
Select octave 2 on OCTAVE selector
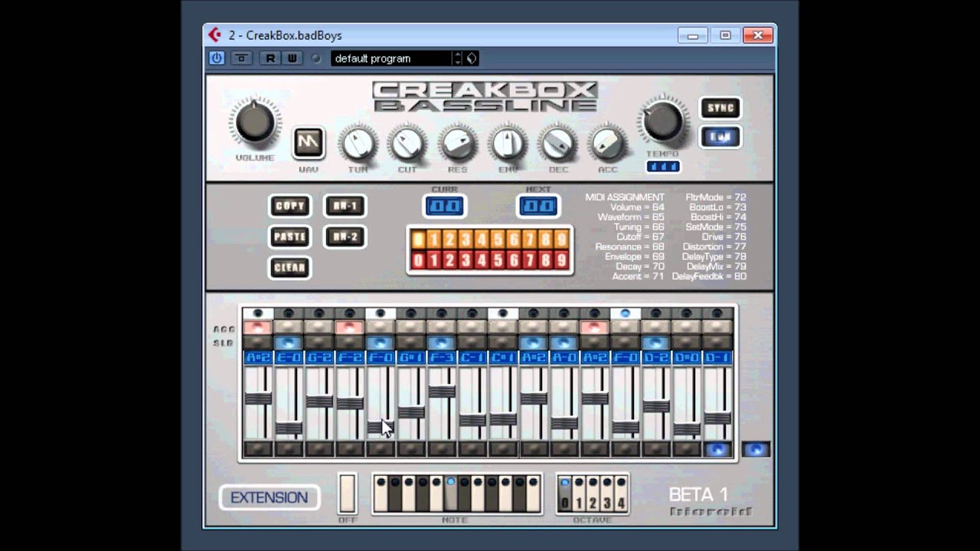[x=593, y=494]
